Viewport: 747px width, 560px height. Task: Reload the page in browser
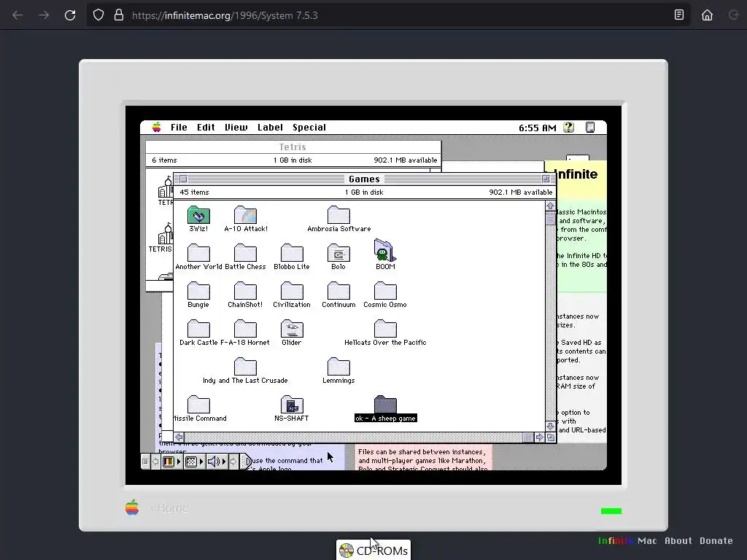70,15
